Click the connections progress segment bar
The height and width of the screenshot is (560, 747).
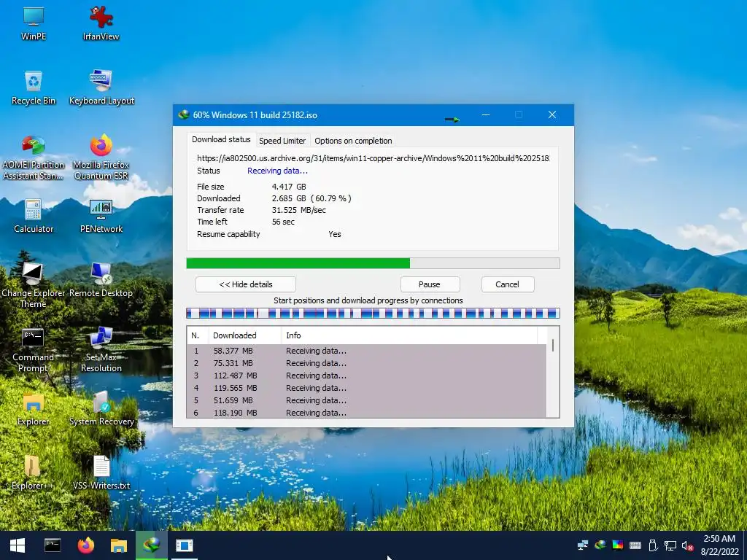[373, 313]
